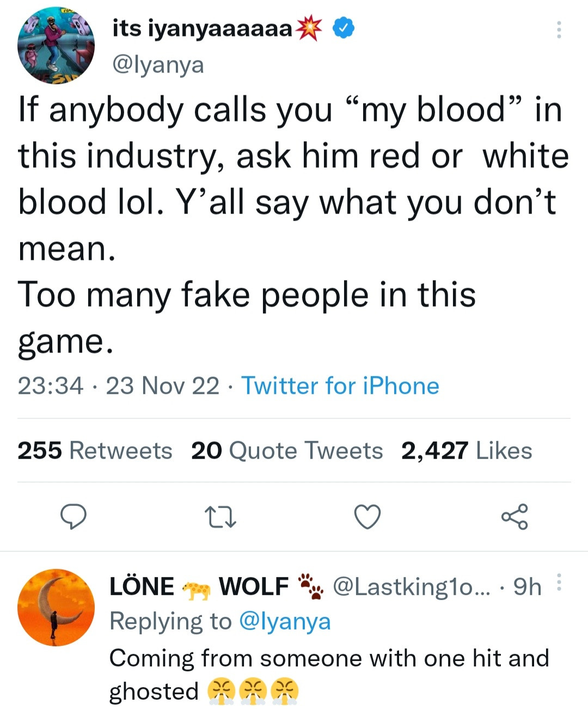Image resolution: width=588 pixels, height=709 pixels.
Task: Tap the @Iyanya handle under the display name
Action: [x=158, y=65]
